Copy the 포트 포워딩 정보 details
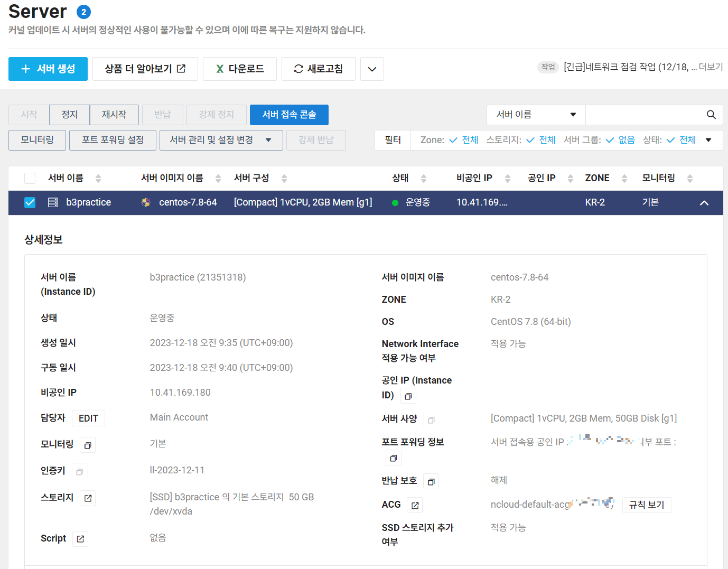Screen dimensions: 728x569 coord(393,458)
